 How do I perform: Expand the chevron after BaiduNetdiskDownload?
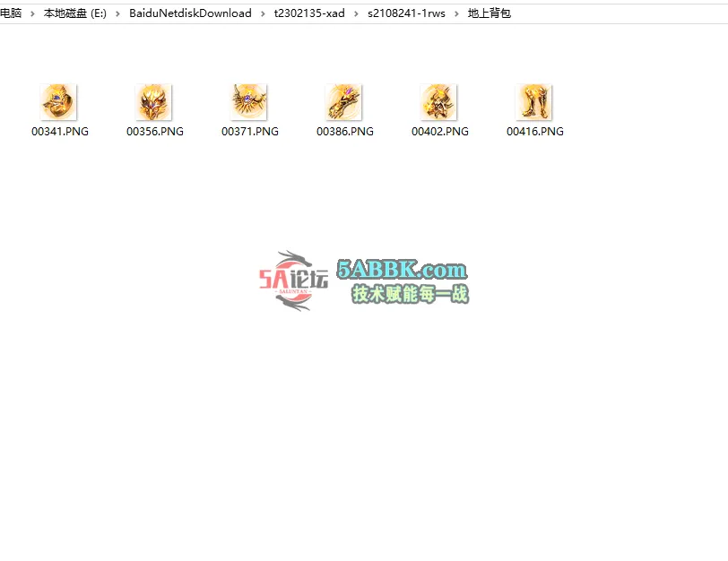click(x=263, y=13)
